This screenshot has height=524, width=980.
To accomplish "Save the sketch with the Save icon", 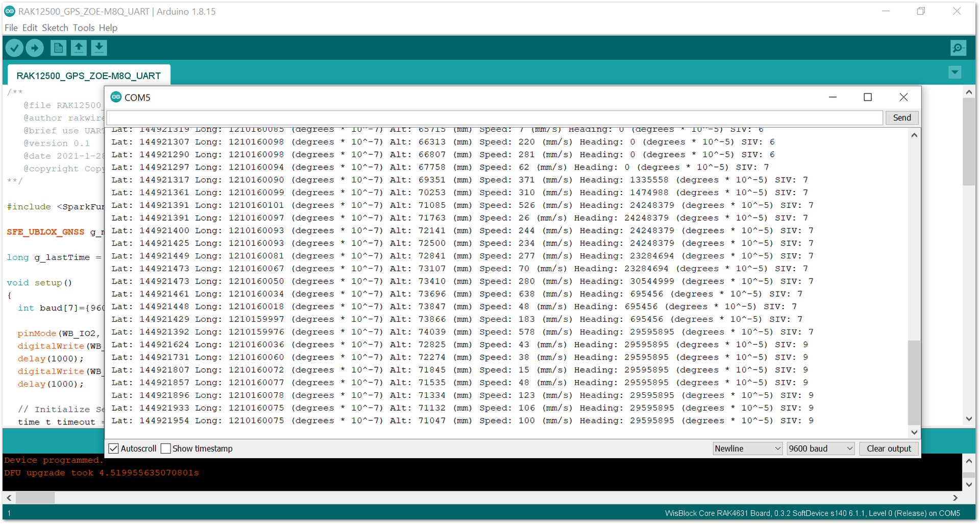I will click(99, 48).
